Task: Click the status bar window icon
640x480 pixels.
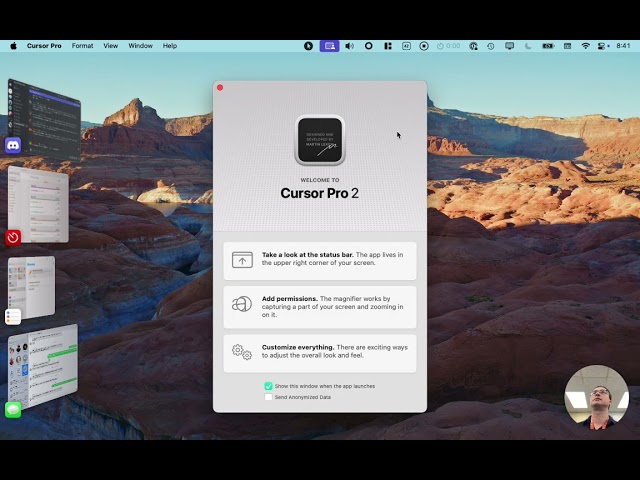Action: [x=242, y=260]
